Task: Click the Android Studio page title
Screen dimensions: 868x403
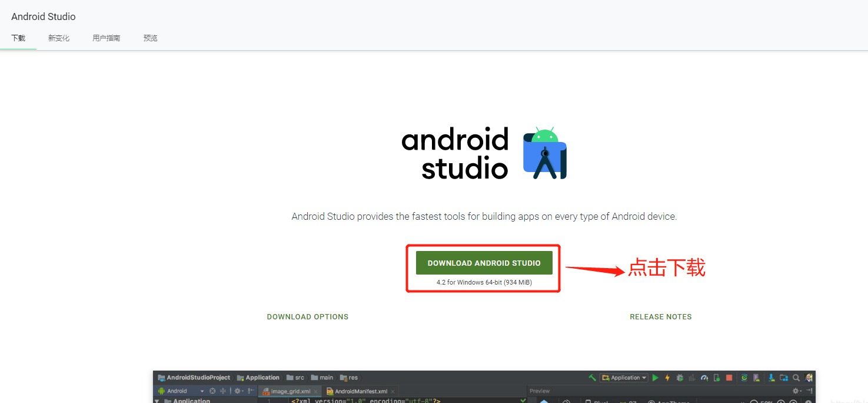Action: point(44,16)
